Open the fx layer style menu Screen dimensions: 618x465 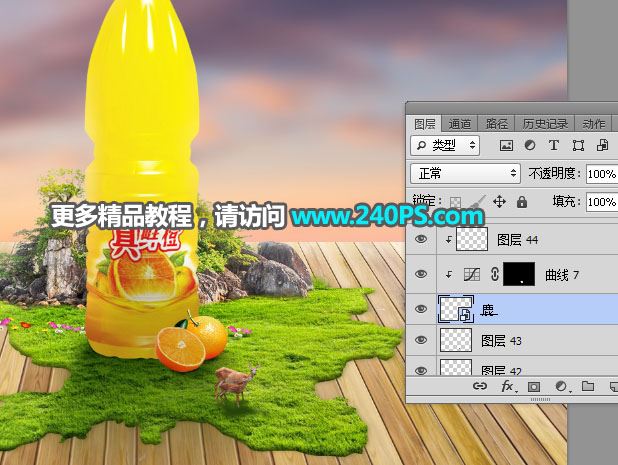(x=507, y=387)
